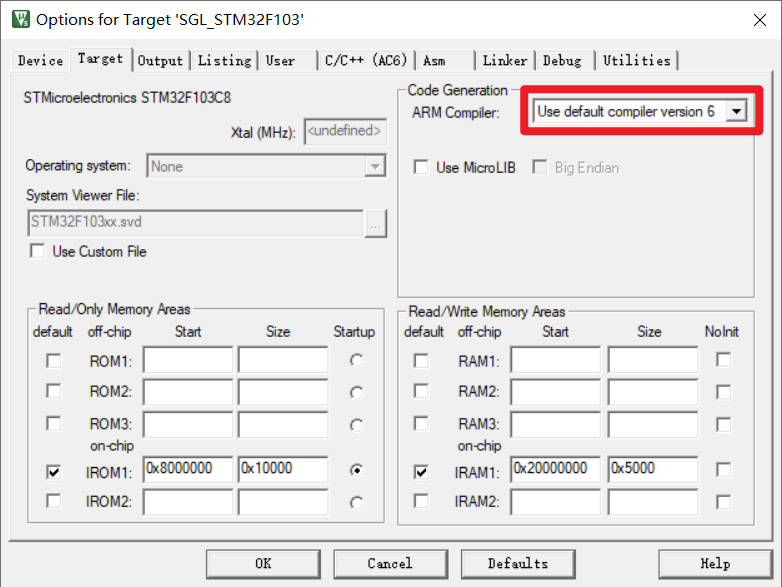
Task: Click the System Viewer File path field
Action: [x=196, y=222]
